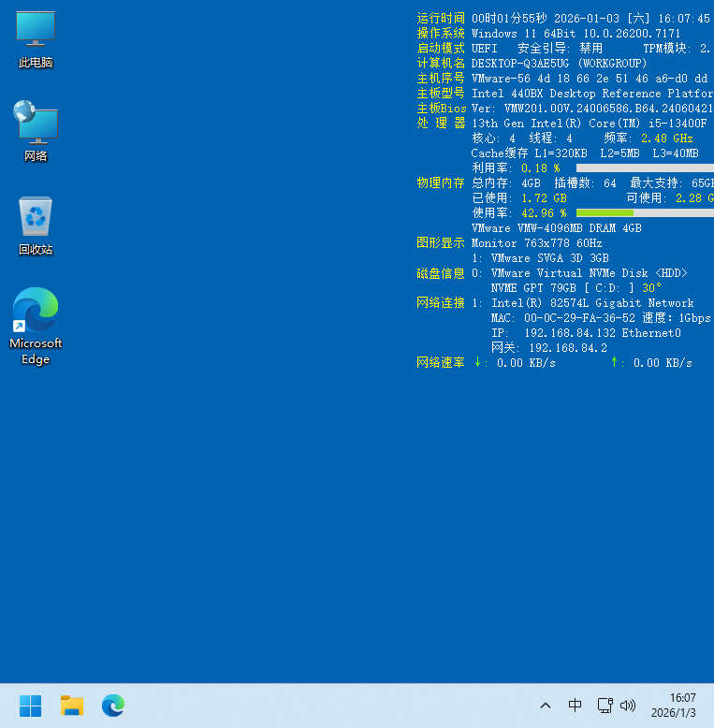714x728 pixels.
Task: Select the 网络 desktop icon
Action: pos(36,131)
